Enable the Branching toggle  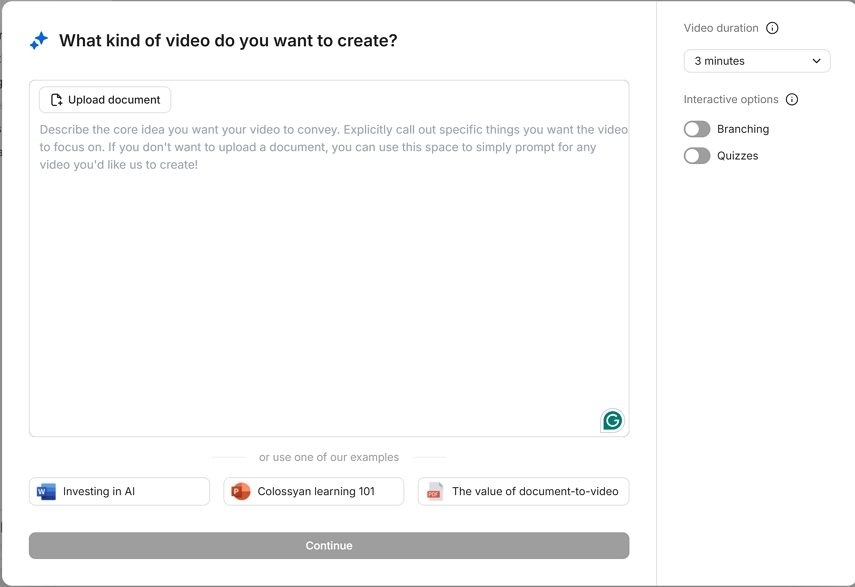(x=697, y=129)
